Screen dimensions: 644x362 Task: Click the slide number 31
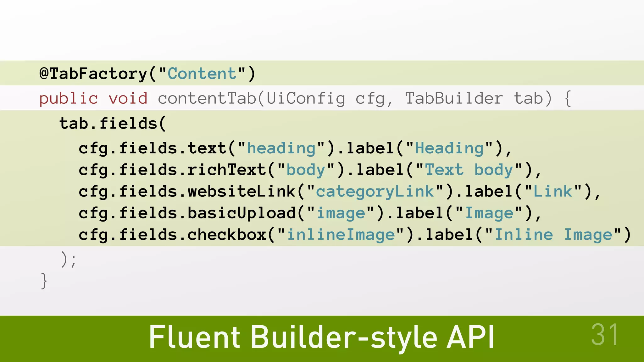605,334
